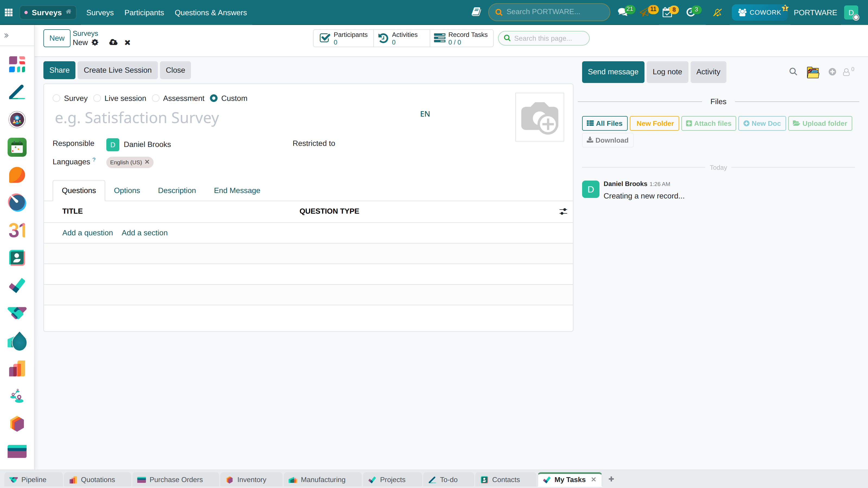The width and height of the screenshot is (868, 488).
Task: Search messages with chatter magnifier icon
Action: (793, 72)
